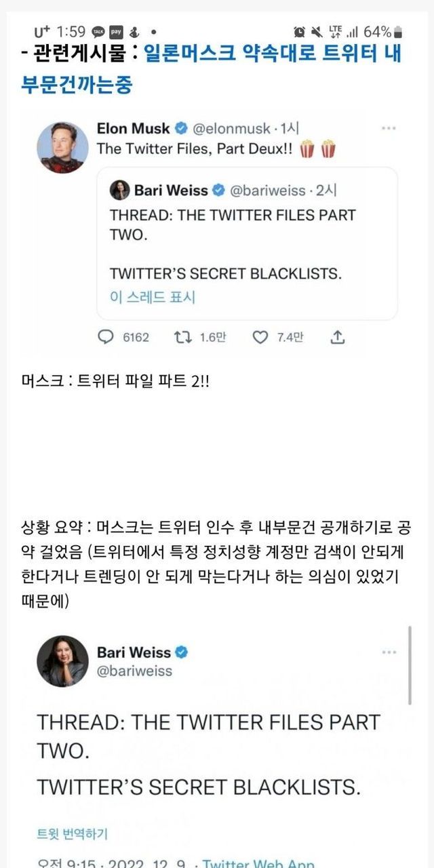Tap the battery indicator in the status bar

[x=398, y=32]
